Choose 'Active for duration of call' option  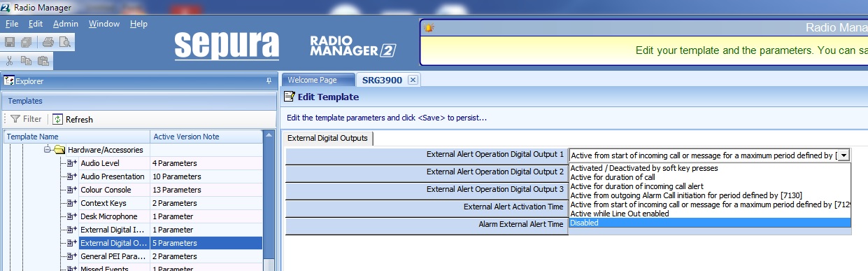click(x=710, y=177)
